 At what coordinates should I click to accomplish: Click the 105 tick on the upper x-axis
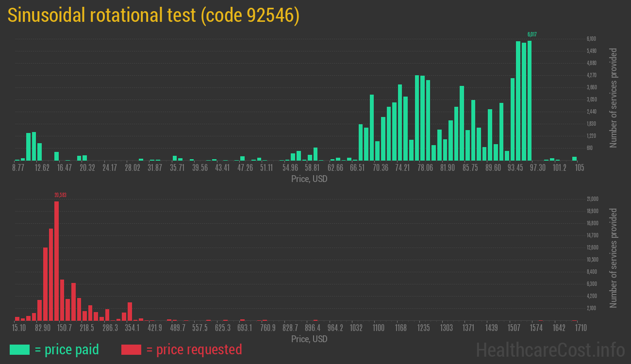tap(579, 167)
